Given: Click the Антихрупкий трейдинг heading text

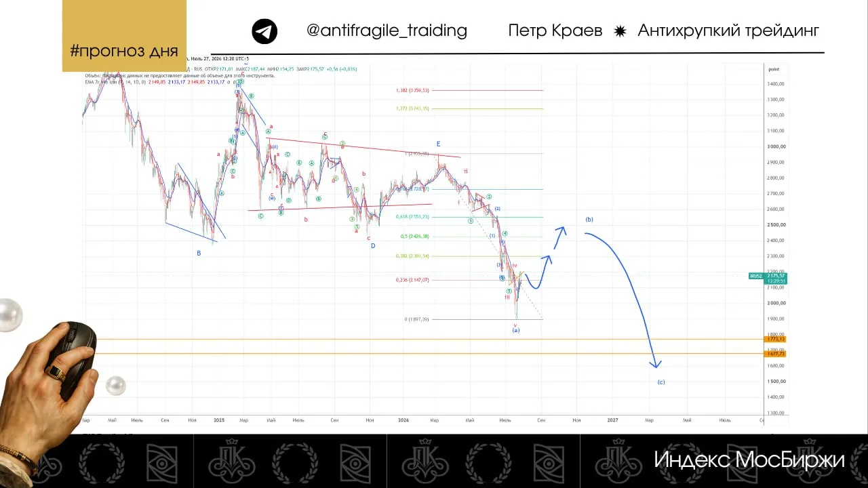Looking at the screenshot, I should point(728,30).
